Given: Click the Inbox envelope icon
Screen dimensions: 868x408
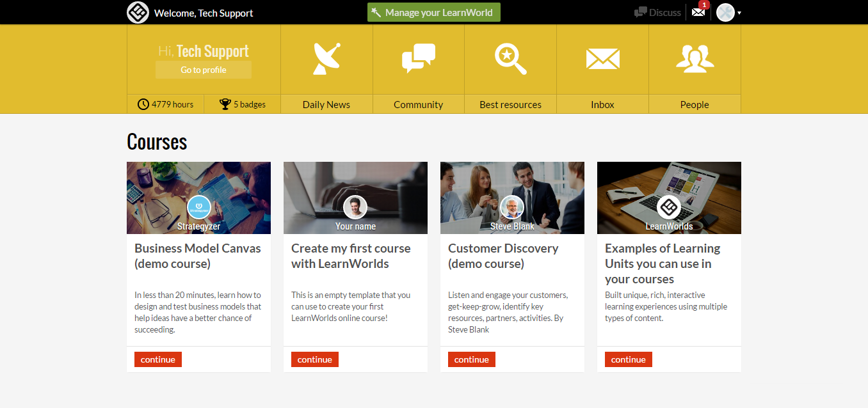Looking at the screenshot, I should coord(602,59).
